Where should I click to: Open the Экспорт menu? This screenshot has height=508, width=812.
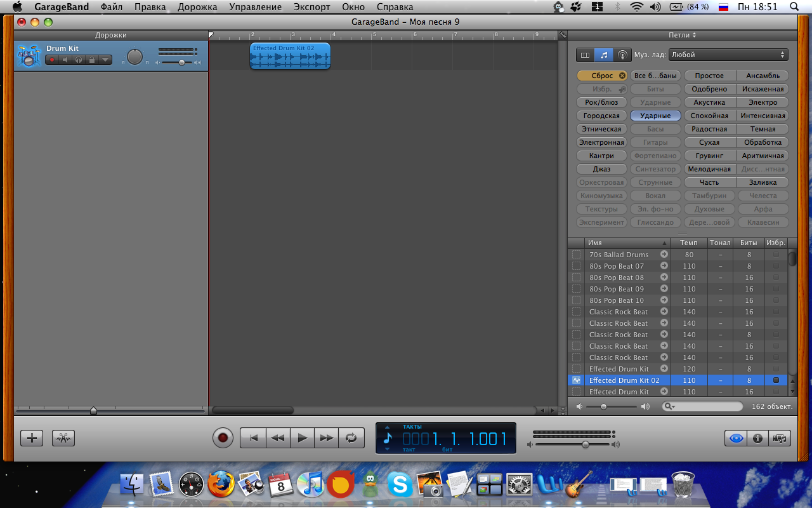click(312, 7)
